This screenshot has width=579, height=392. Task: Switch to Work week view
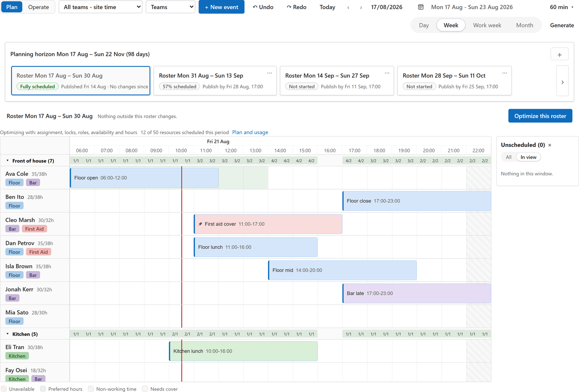[487, 25]
